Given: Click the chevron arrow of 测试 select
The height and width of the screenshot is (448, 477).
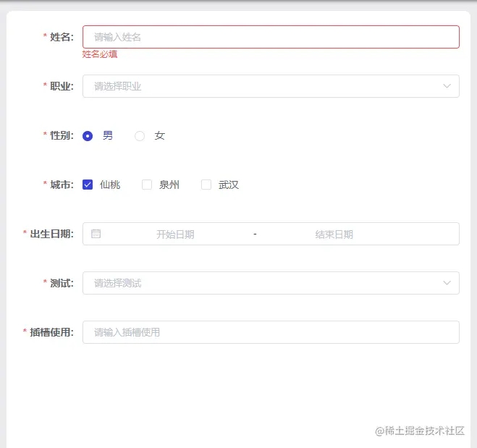Looking at the screenshot, I should (x=447, y=283).
